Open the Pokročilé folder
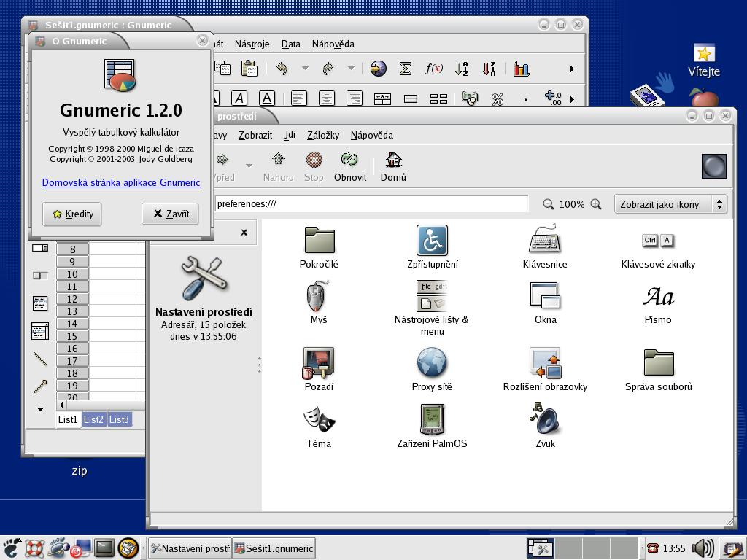The width and height of the screenshot is (747, 560). pos(319,247)
